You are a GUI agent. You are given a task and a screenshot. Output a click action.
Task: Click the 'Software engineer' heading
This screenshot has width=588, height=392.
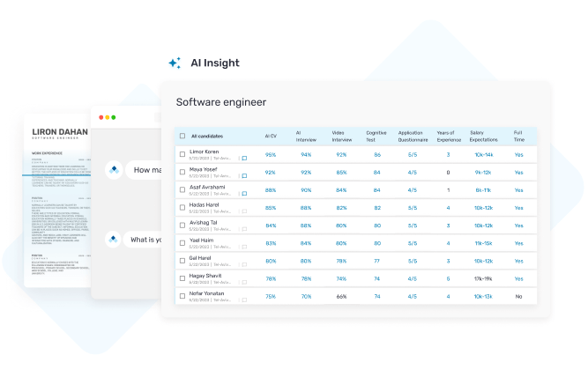[x=221, y=102]
